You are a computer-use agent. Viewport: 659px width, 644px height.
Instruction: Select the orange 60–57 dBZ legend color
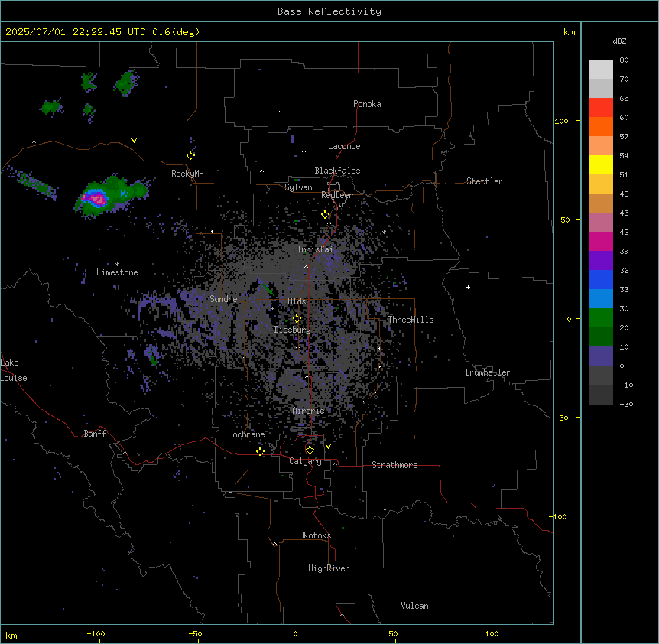tap(601, 126)
